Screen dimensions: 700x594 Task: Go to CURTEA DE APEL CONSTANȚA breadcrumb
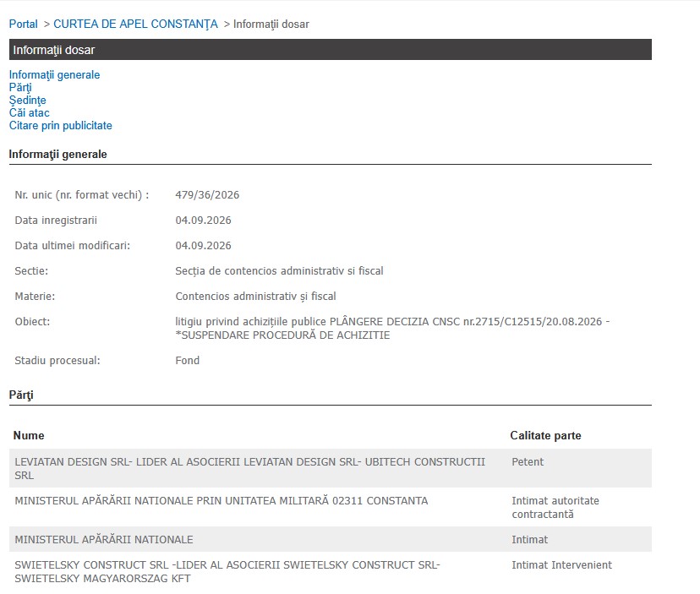coord(136,25)
